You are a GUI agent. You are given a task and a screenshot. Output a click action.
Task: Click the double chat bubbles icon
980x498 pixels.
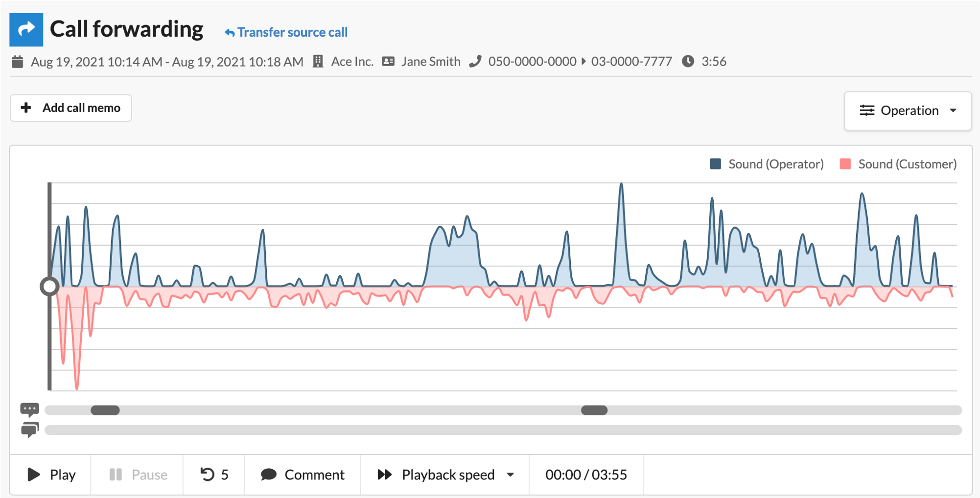tap(30, 430)
